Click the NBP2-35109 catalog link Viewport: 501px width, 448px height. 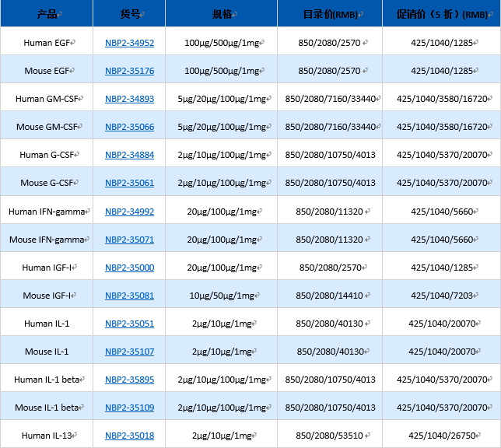click(129, 408)
